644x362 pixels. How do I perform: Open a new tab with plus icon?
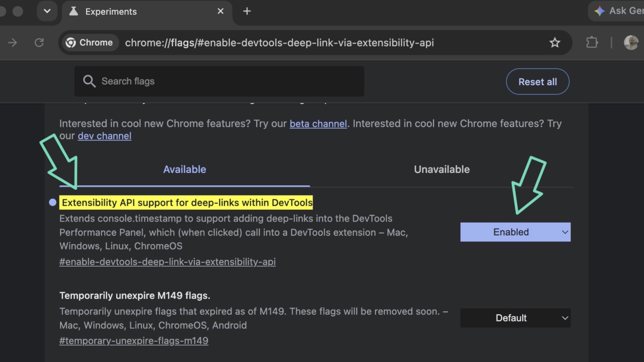click(247, 11)
